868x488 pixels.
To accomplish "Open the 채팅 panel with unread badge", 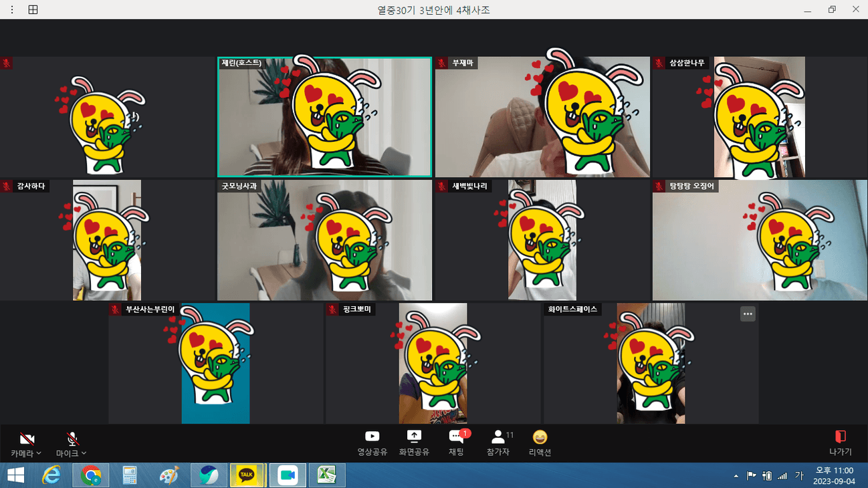I will pos(457,443).
